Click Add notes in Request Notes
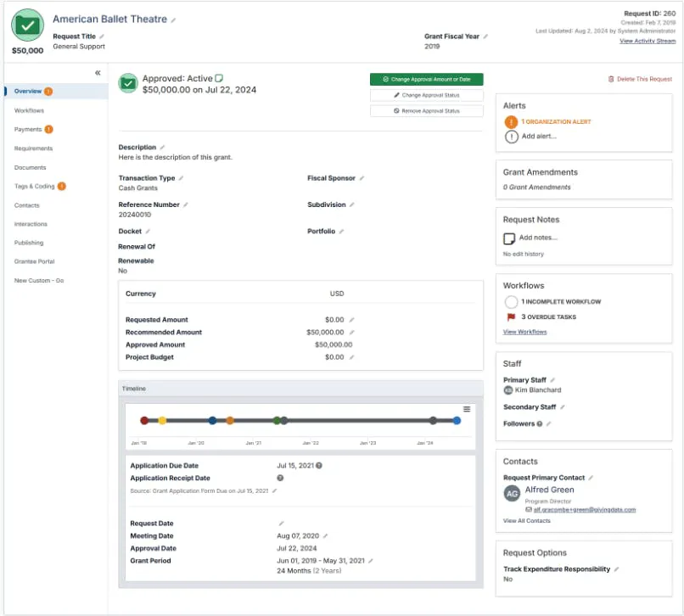684x616 pixels. pos(538,238)
